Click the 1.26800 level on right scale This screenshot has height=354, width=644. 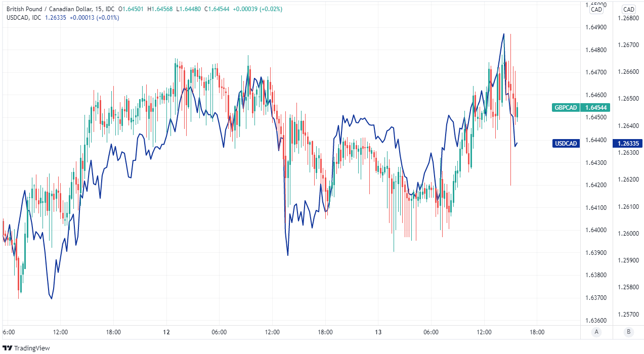pyautogui.click(x=629, y=18)
